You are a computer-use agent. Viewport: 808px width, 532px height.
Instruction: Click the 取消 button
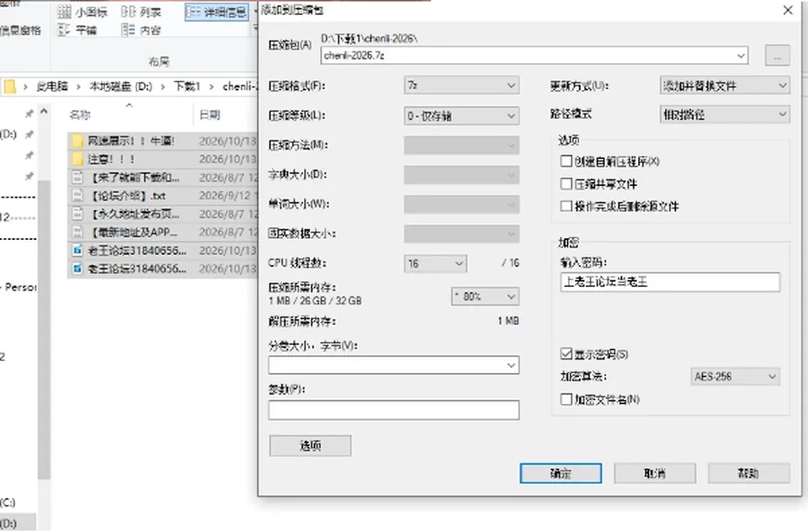[655, 473]
